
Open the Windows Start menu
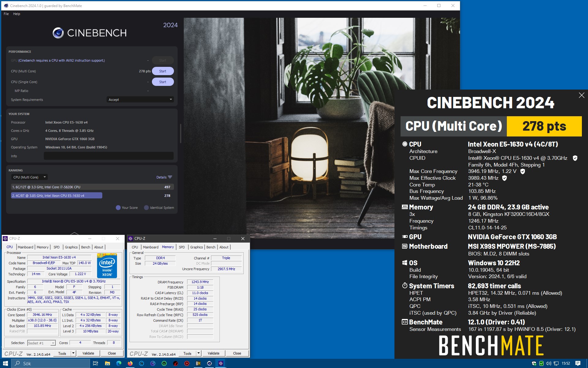click(6, 363)
